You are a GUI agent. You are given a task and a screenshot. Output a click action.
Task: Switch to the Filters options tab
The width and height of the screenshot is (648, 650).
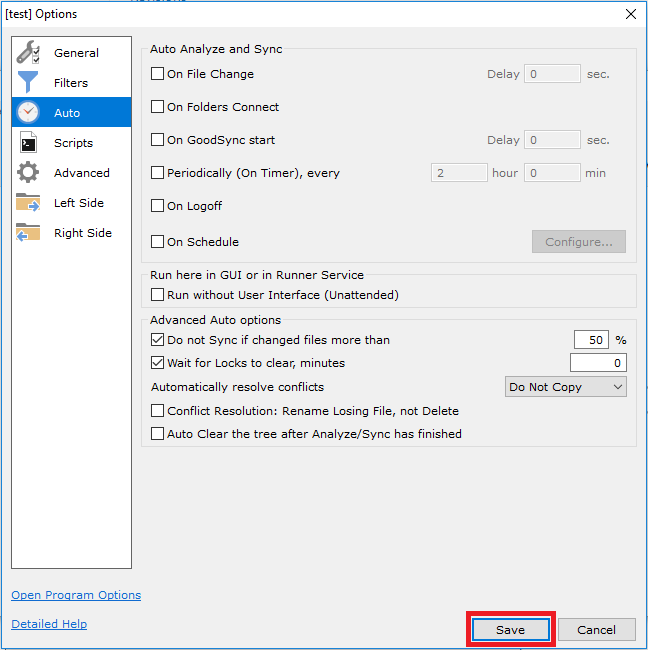click(x=71, y=83)
